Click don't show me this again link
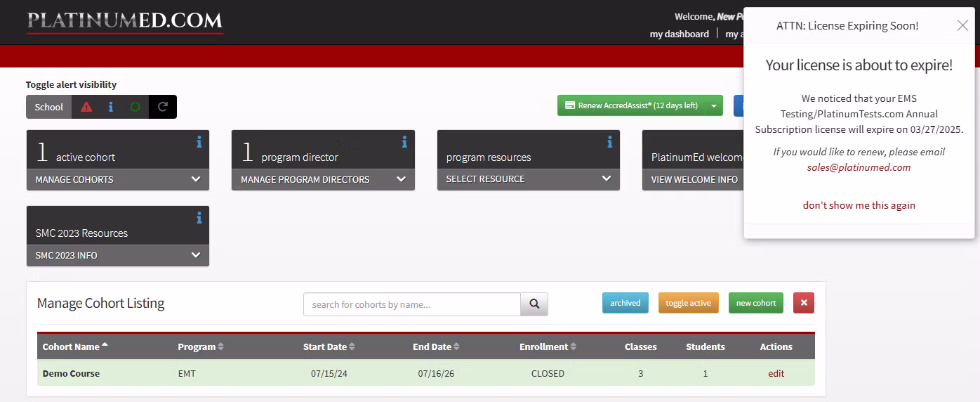Viewport: 980px width, 402px height. click(x=859, y=205)
